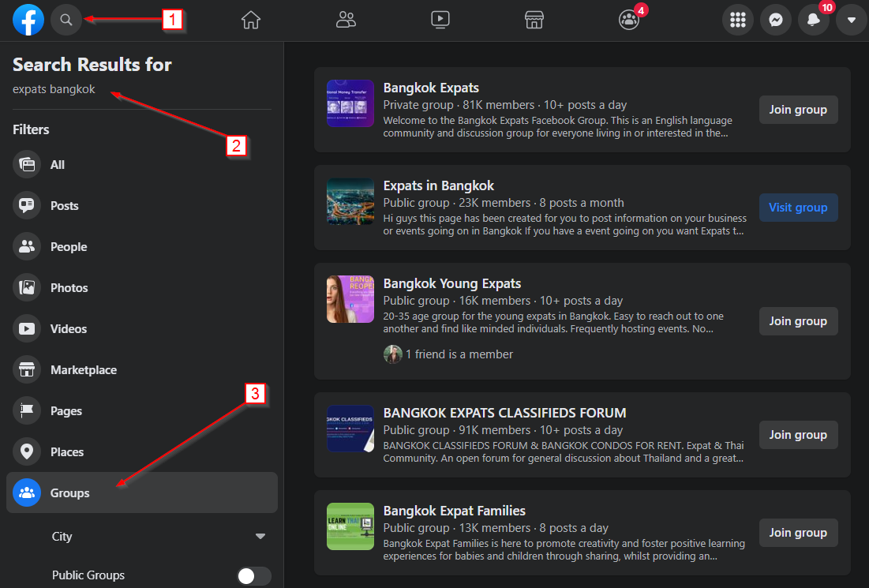Open the menu grid icon
The height and width of the screenshot is (588, 869).
(738, 20)
